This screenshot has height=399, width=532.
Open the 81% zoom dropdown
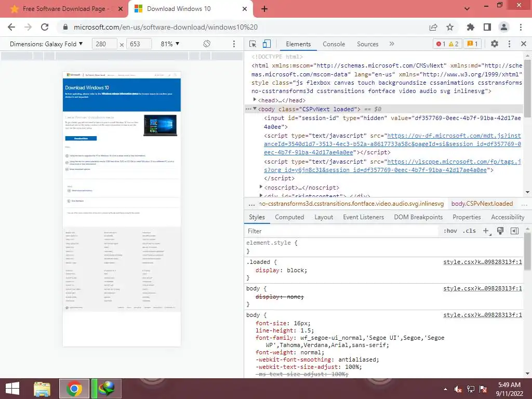170,44
